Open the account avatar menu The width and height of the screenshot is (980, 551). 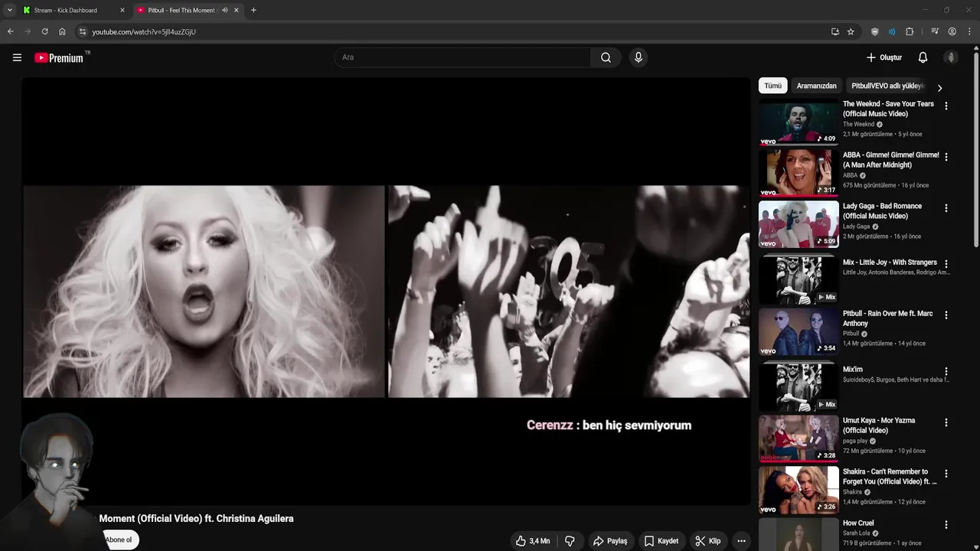(x=951, y=57)
